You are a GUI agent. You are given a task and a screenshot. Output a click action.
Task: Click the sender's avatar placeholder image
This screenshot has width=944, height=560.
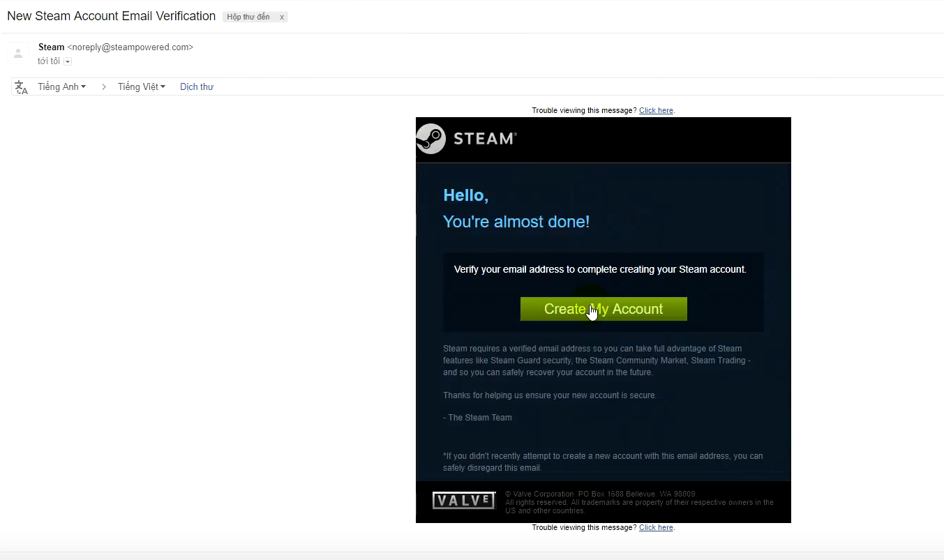(17, 52)
